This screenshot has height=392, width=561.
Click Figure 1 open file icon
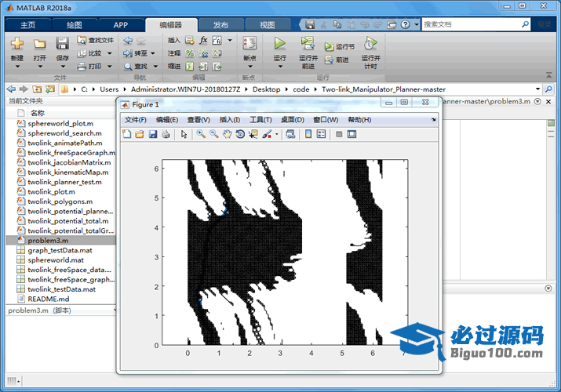[x=140, y=134]
